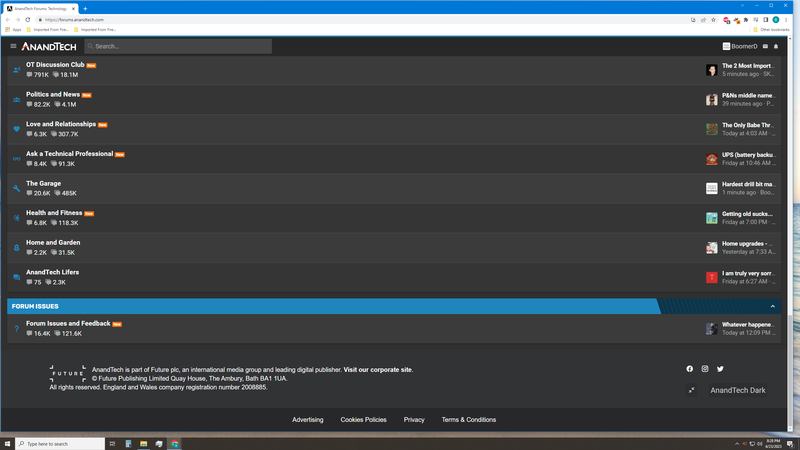Visit our corporate site link
Screen dimensions: 800x450
pyautogui.click(x=378, y=370)
